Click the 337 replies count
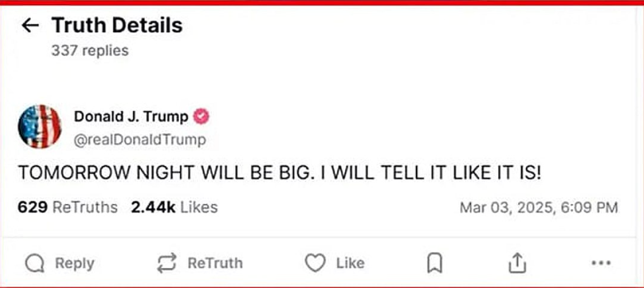 coord(90,50)
